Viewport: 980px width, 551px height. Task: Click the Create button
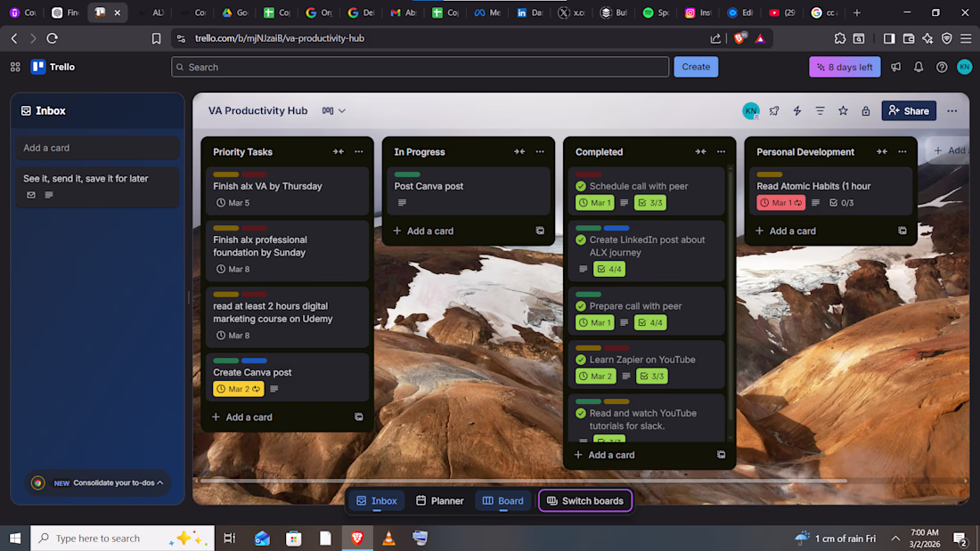696,67
